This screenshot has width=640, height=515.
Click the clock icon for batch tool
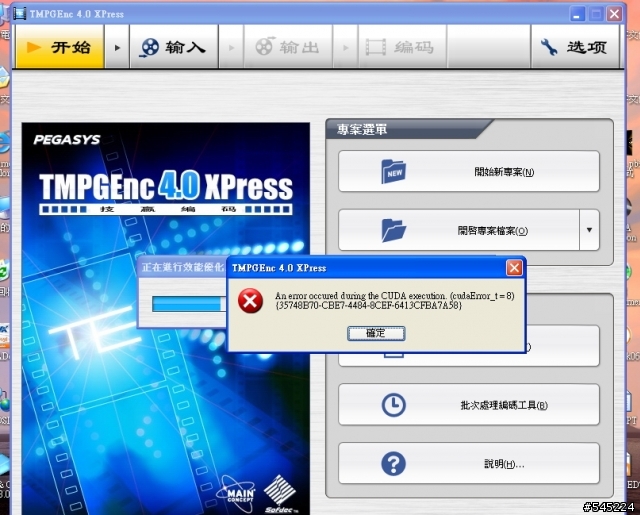tap(393, 405)
